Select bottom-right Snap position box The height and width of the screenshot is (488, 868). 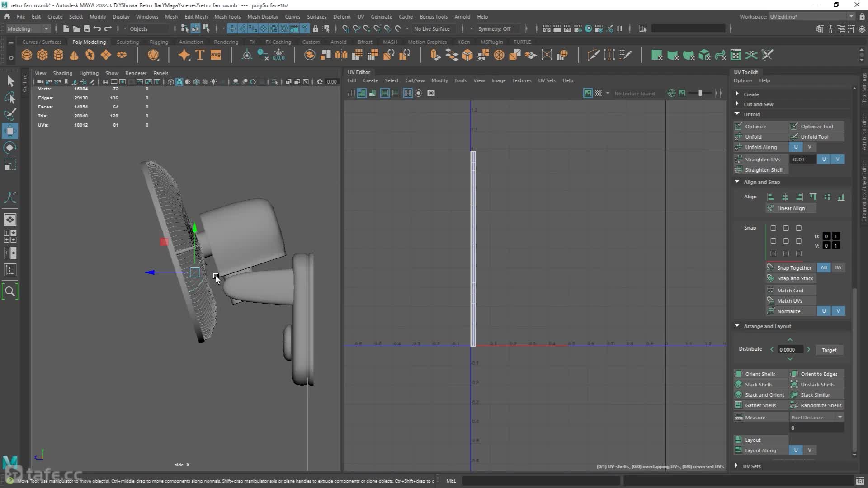[799, 254]
